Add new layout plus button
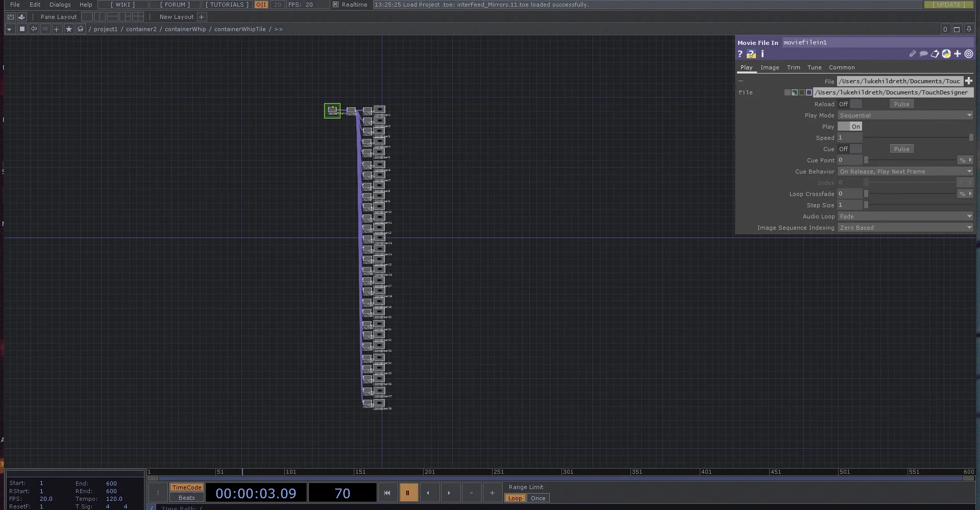This screenshot has height=510, width=980. click(x=201, y=17)
